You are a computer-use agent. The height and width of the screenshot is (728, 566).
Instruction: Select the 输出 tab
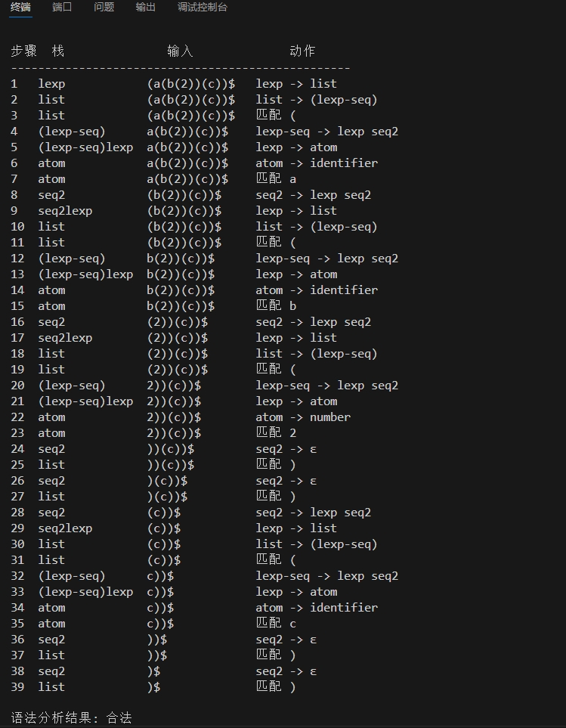(x=145, y=8)
